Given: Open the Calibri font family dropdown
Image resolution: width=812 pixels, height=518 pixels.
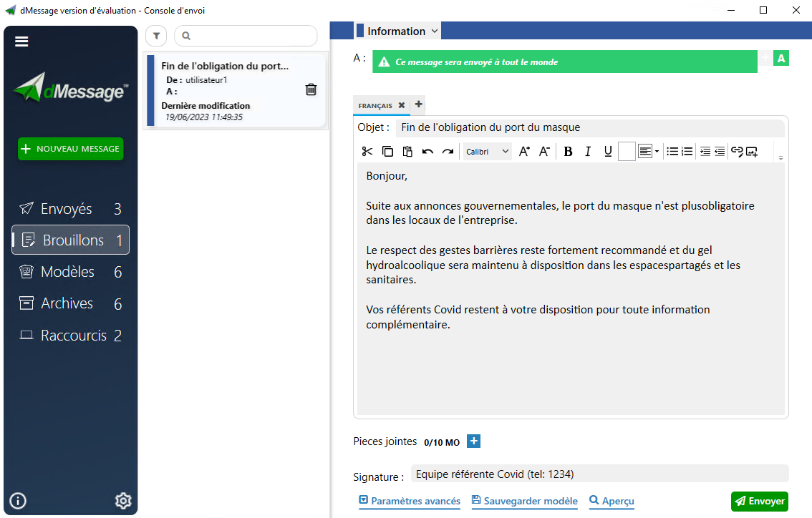Looking at the screenshot, I should [487, 152].
